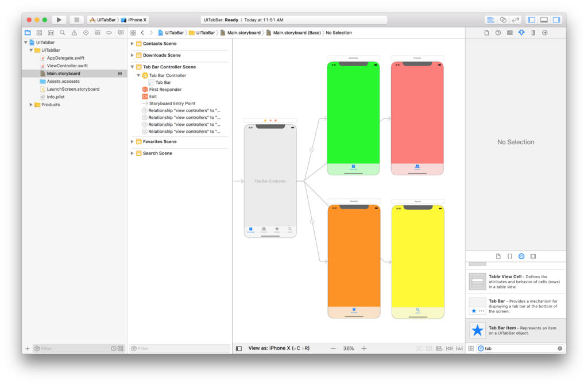
Task: Go back in editor history
Action: pyautogui.click(x=142, y=33)
